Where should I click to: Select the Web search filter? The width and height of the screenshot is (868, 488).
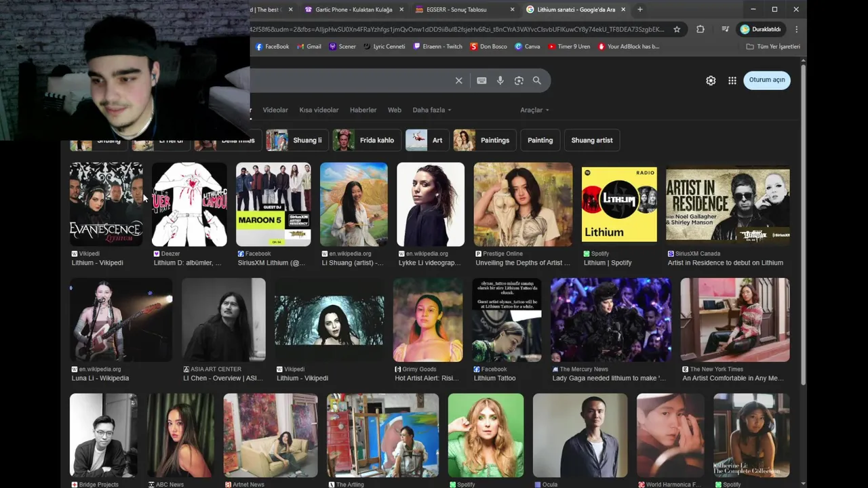395,110
